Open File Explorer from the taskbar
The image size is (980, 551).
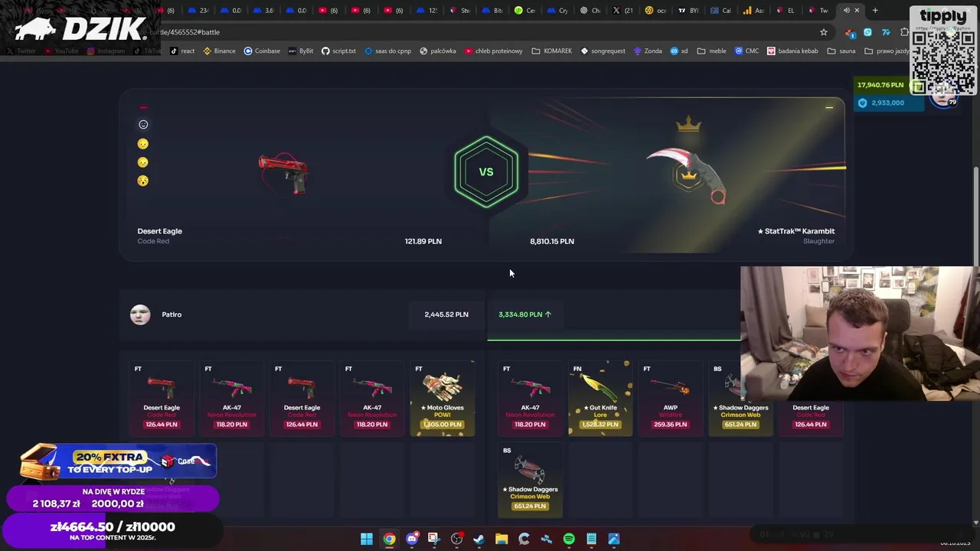click(501, 539)
